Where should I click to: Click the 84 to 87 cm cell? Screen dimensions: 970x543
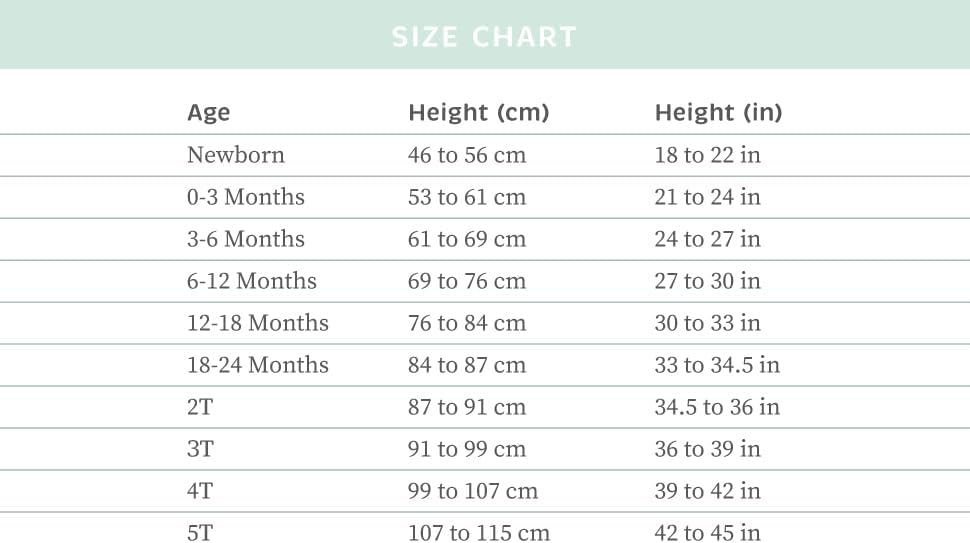tap(466, 365)
